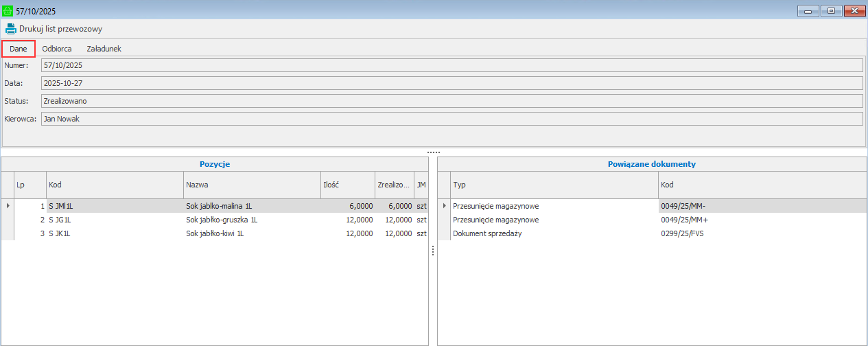Screen dimensions: 868x346
Task: Click the printer icon for waybill printing
Action: coord(11,29)
